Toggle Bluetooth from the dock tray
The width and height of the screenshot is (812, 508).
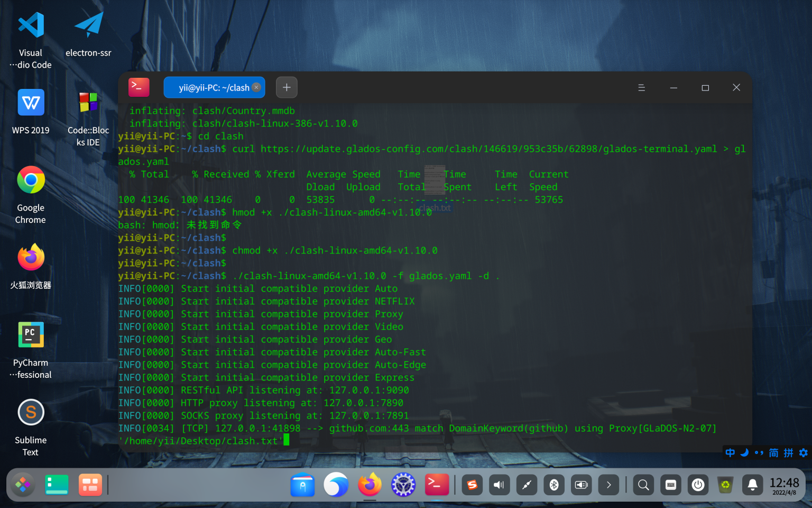554,485
